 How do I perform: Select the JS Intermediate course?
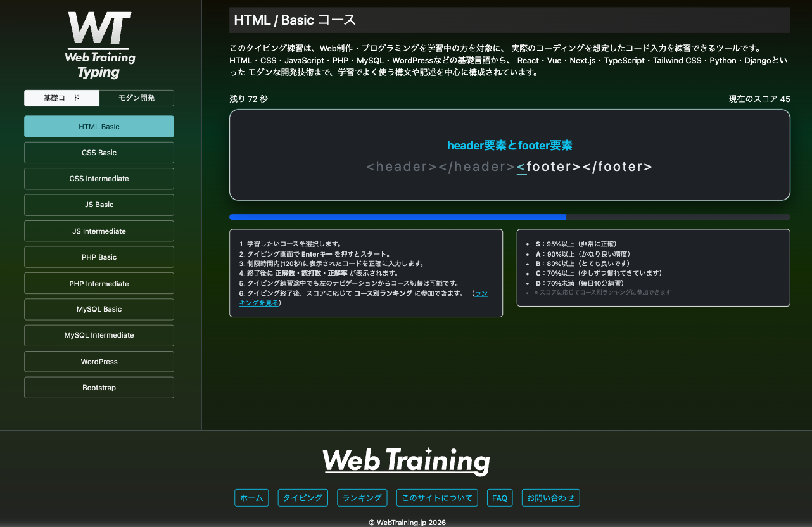99,231
